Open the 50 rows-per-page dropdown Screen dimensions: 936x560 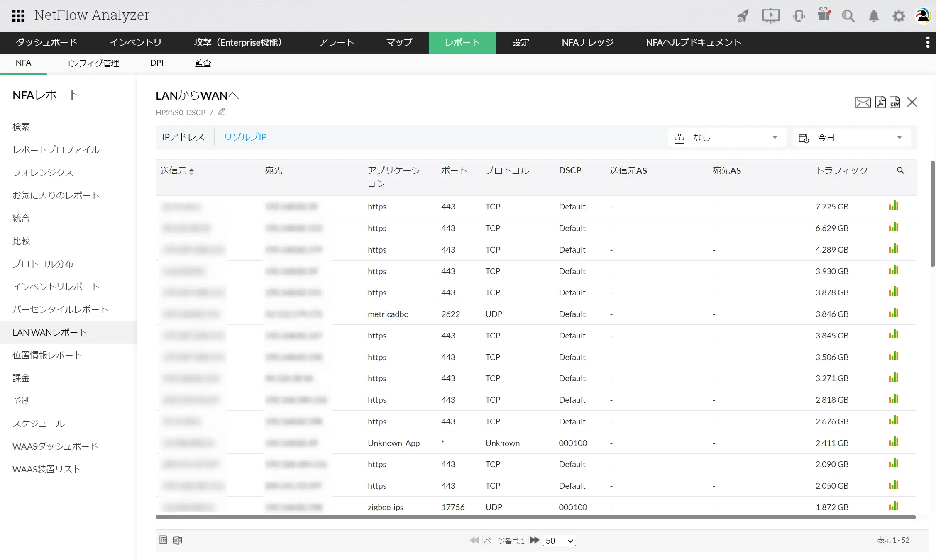tap(559, 541)
